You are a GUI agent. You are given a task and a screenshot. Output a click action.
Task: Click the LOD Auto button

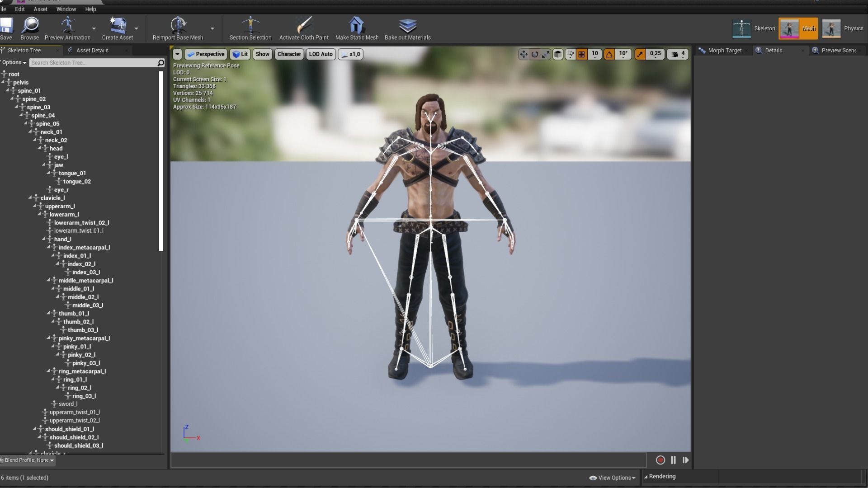coord(321,54)
